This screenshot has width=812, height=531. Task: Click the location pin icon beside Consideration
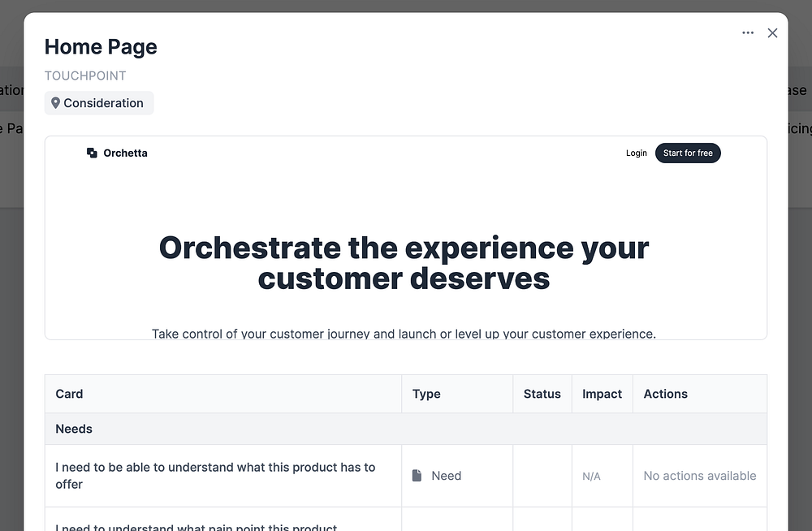coord(55,103)
